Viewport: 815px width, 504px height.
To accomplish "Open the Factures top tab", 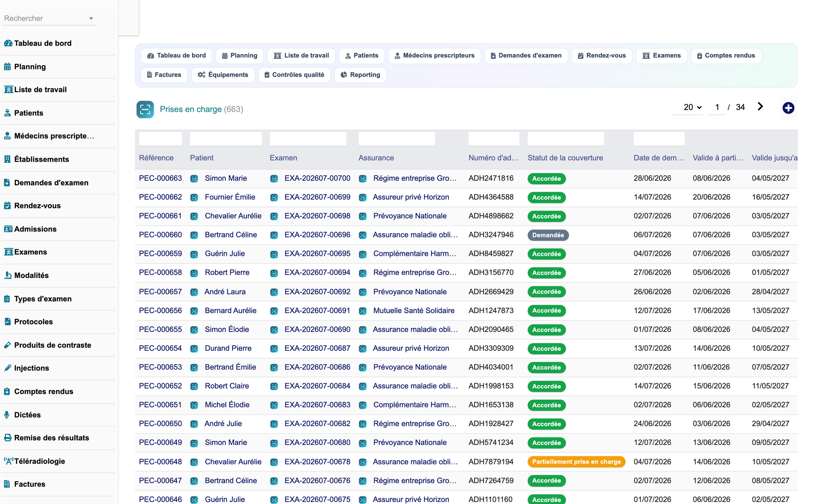I will coord(164,75).
